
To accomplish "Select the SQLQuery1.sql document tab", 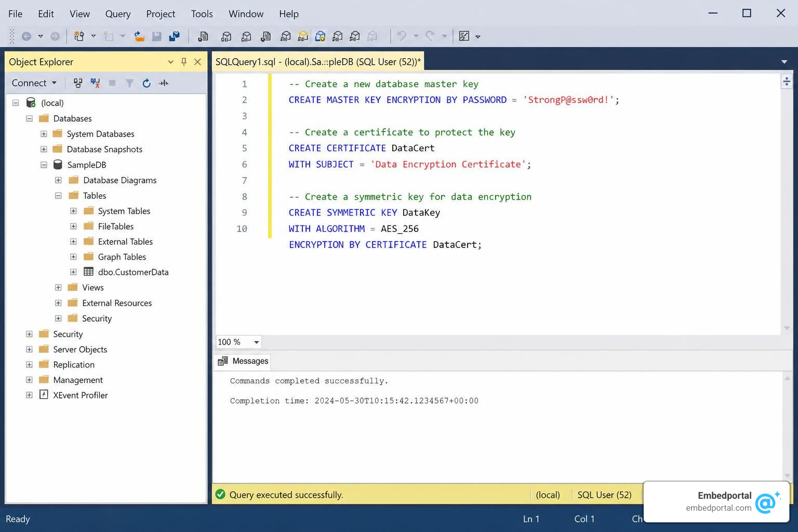I will pyautogui.click(x=318, y=62).
